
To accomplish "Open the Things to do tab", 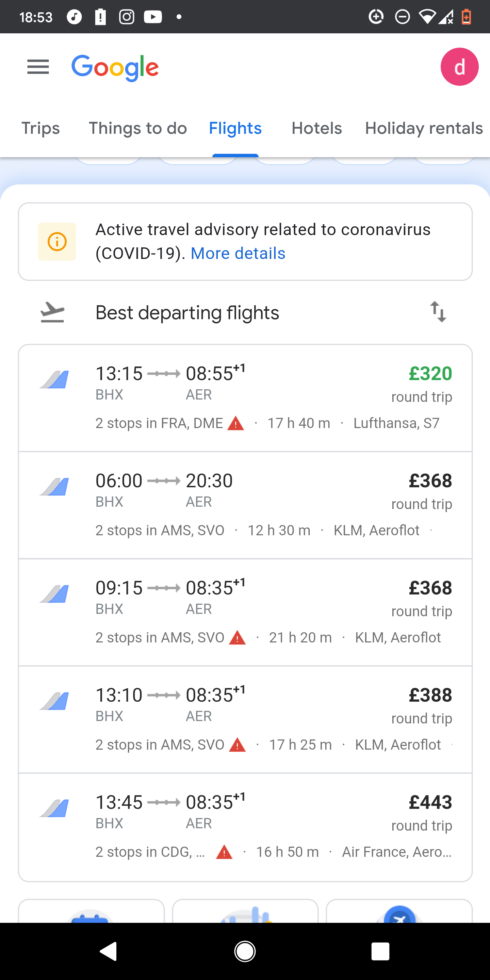I will (x=138, y=128).
